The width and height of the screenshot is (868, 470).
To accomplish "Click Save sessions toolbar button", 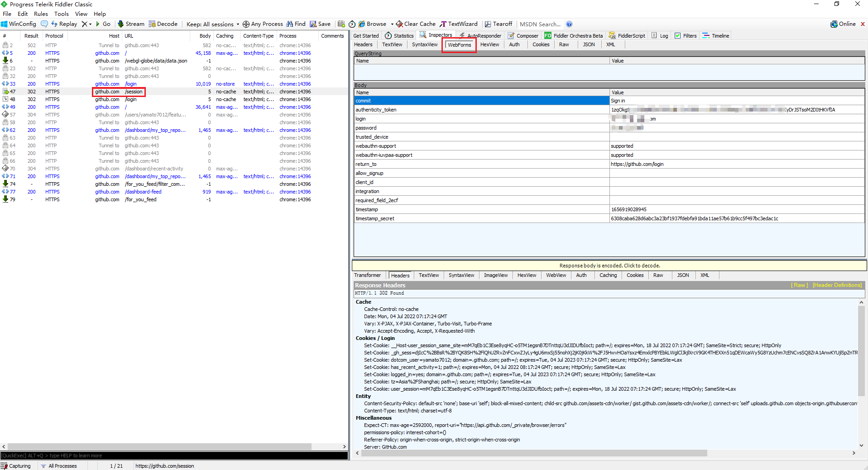I will click(x=320, y=24).
